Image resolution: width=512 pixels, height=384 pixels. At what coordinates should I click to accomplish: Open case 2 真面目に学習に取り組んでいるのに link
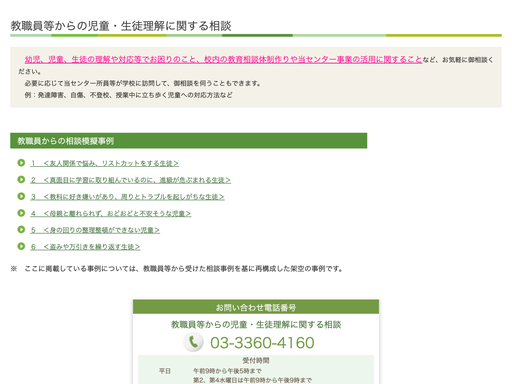(131, 180)
